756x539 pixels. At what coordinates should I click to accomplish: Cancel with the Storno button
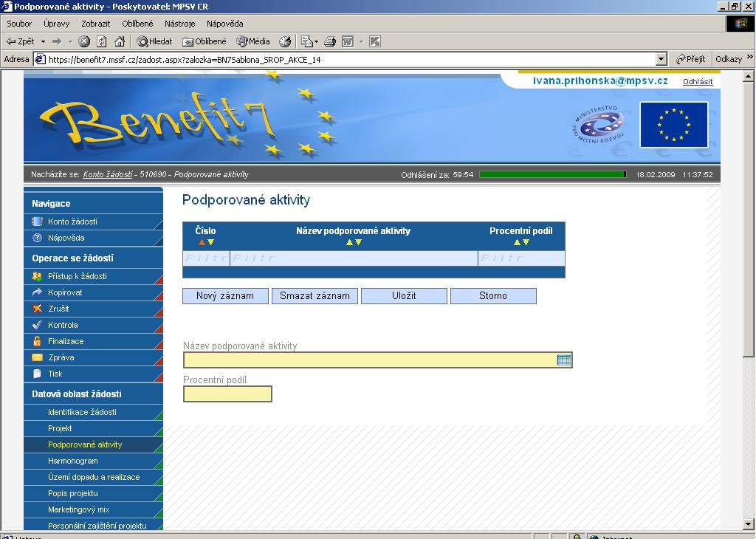(493, 296)
